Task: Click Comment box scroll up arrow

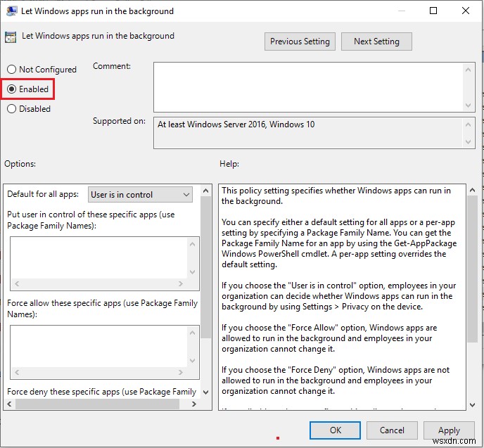Action: coord(469,70)
